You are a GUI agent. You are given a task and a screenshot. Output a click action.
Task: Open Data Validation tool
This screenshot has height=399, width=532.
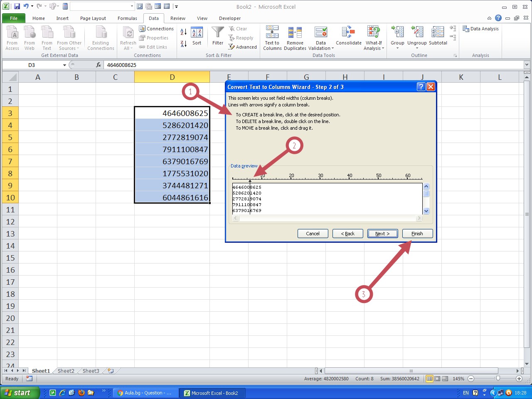[321, 38]
